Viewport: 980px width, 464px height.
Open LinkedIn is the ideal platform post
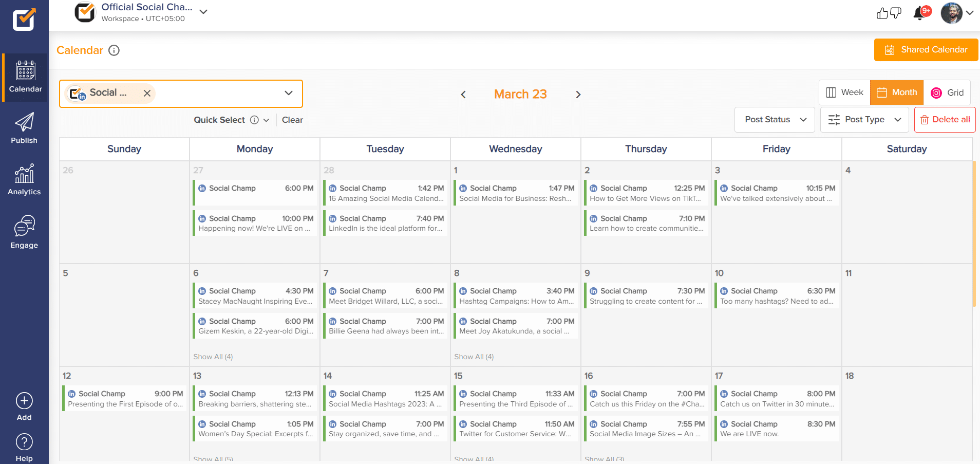[385, 223]
